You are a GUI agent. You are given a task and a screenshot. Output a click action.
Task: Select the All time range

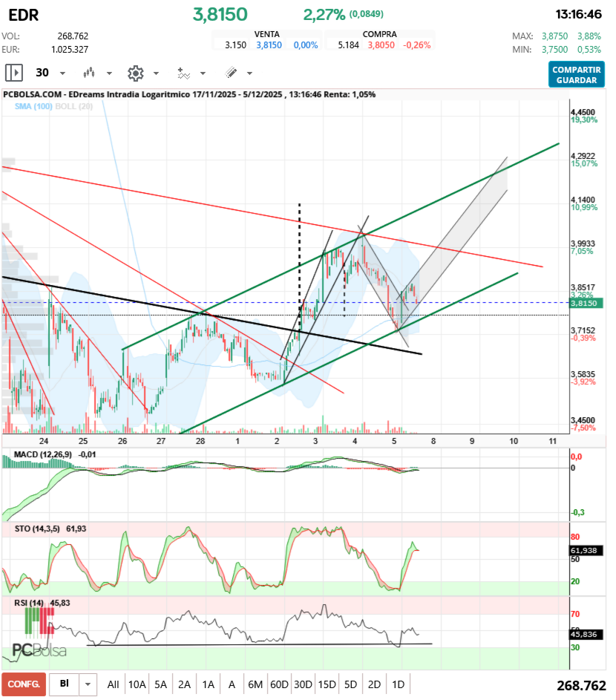pos(113,684)
